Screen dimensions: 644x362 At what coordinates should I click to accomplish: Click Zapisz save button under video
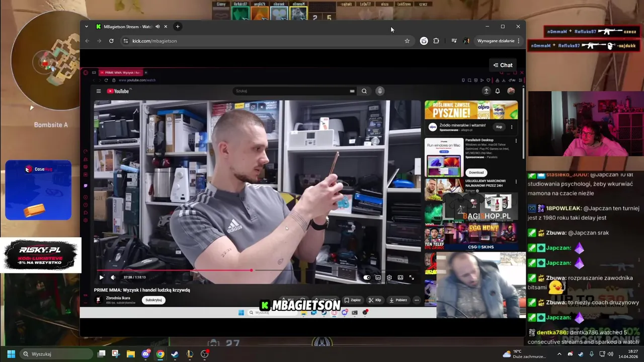[x=352, y=300]
